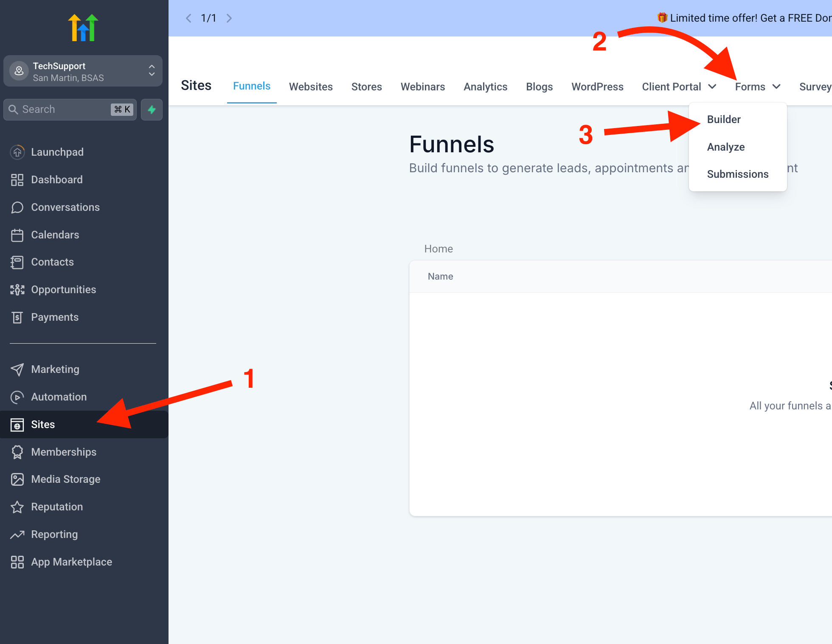The height and width of the screenshot is (644, 832).
Task: Switch to the Blogs tab
Action: [540, 87]
